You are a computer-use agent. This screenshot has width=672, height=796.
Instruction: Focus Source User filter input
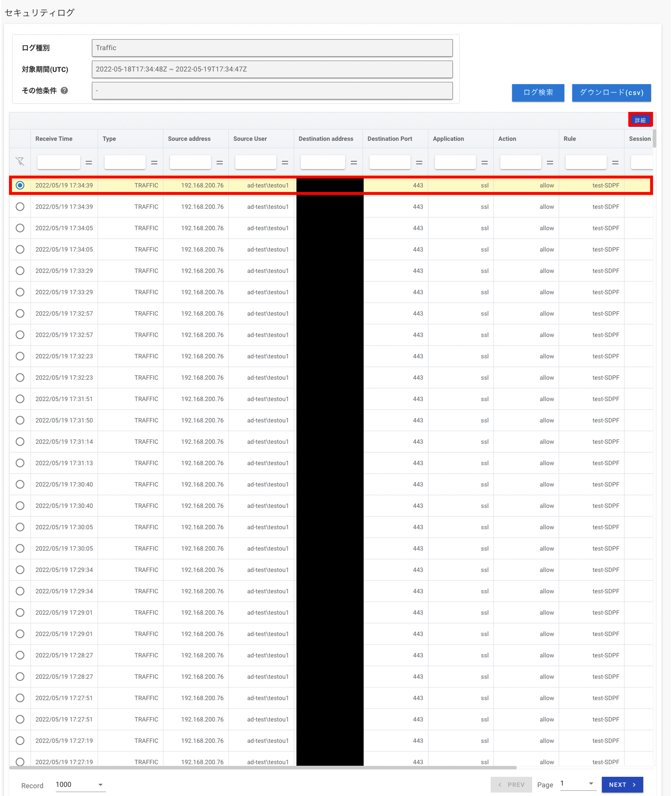(256, 162)
